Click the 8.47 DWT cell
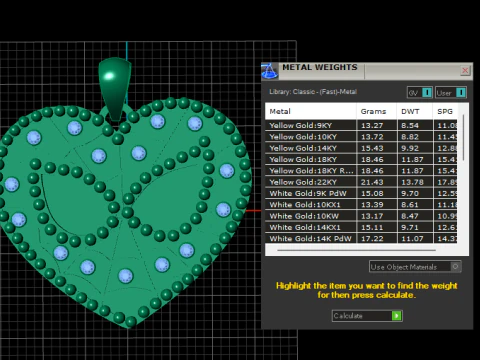The width and height of the screenshot is (480, 360). (415, 216)
